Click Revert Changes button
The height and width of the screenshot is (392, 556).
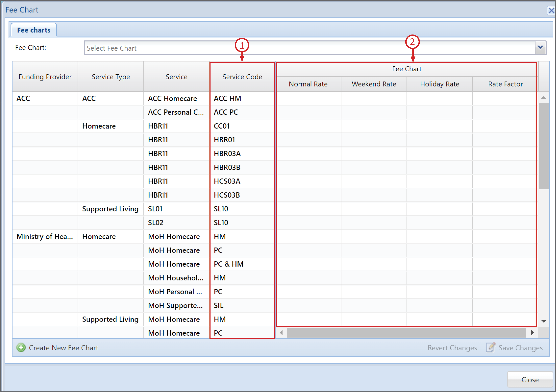452,348
